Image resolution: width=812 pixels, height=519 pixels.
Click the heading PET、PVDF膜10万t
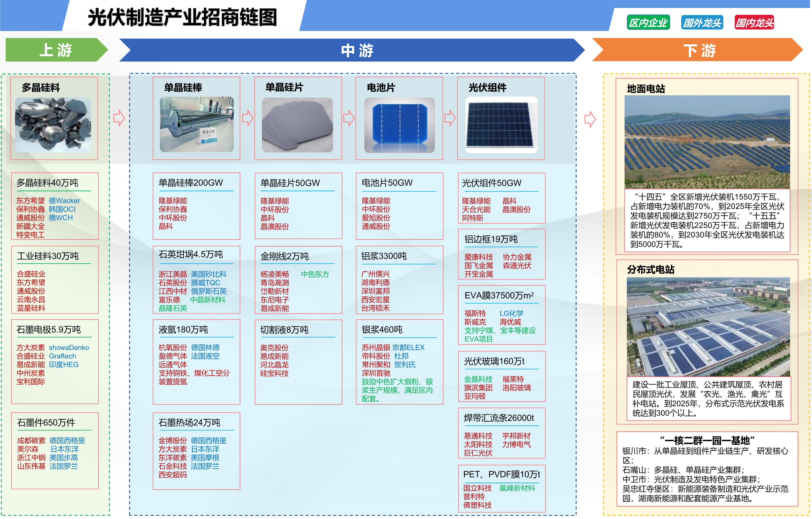pos(501,474)
